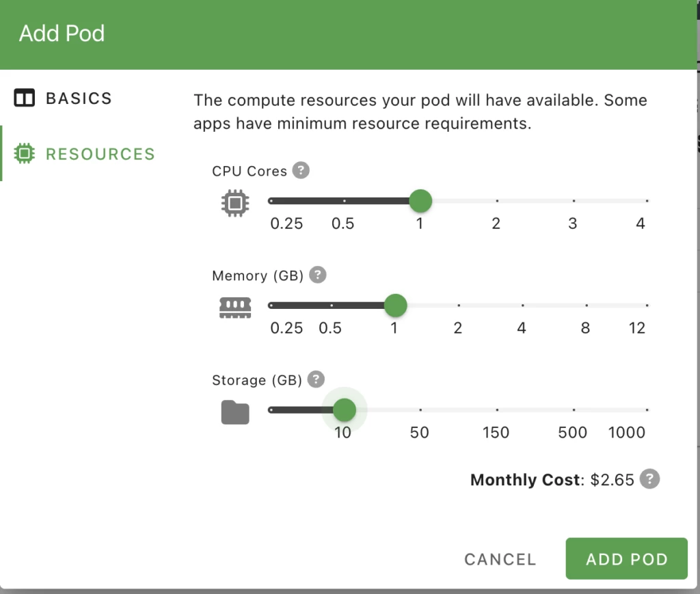Viewport: 700px width, 594px height.
Task: Click the folder icon beside the Storage slider
Action: (x=235, y=412)
